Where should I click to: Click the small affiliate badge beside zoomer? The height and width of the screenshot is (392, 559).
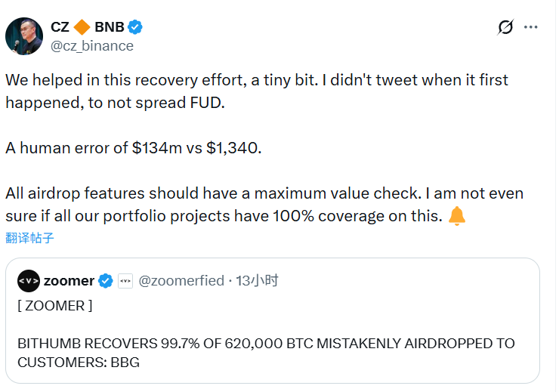[125, 281]
